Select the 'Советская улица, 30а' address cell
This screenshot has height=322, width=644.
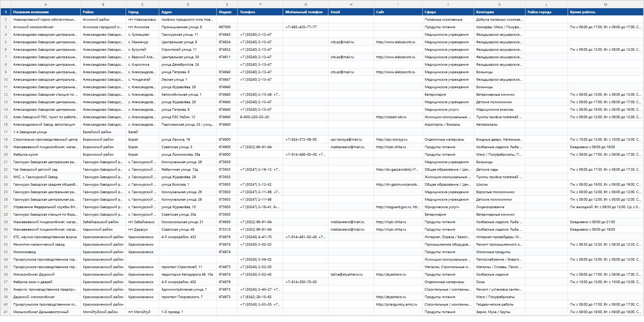pyautogui.click(x=188, y=215)
